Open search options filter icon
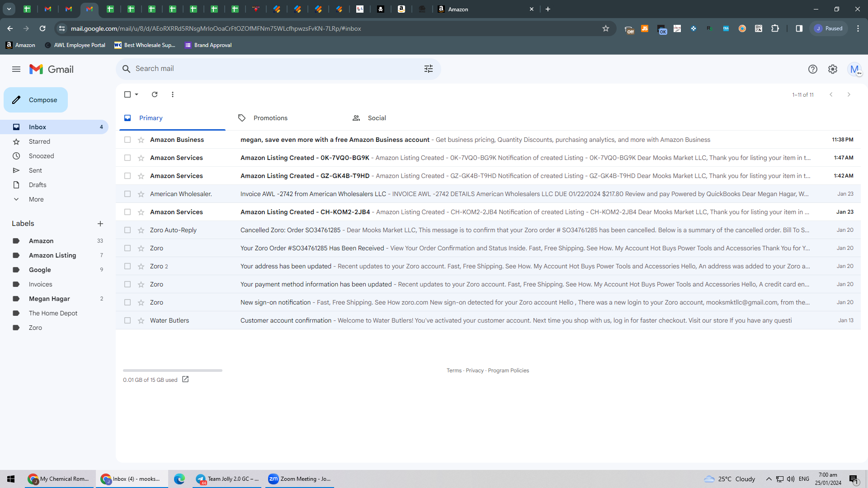This screenshot has height=488, width=868. (x=429, y=69)
